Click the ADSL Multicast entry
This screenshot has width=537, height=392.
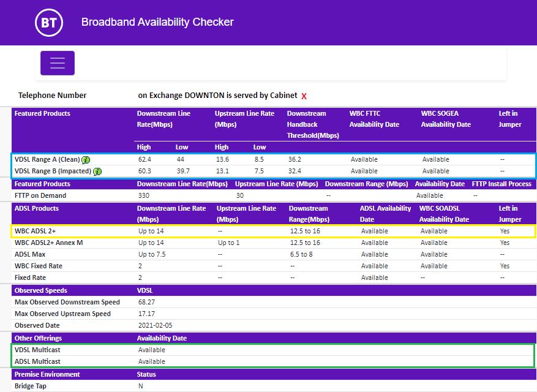pyautogui.click(x=37, y=361)
